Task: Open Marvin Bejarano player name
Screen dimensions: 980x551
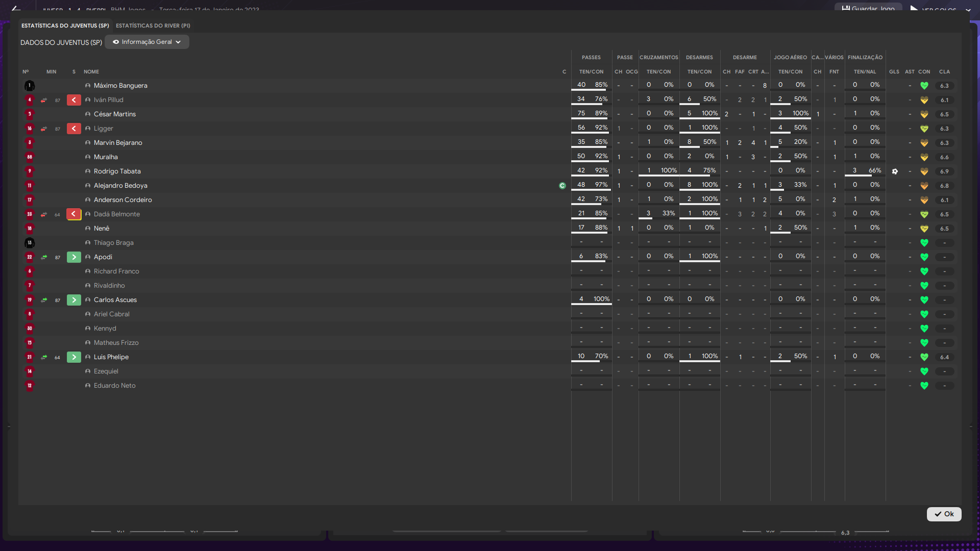Action: click(118, 143)
